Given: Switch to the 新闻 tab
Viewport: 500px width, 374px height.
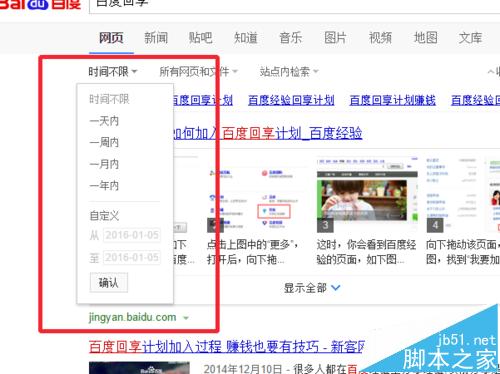Looking at the screenshot, I should [x=156, y=38].
